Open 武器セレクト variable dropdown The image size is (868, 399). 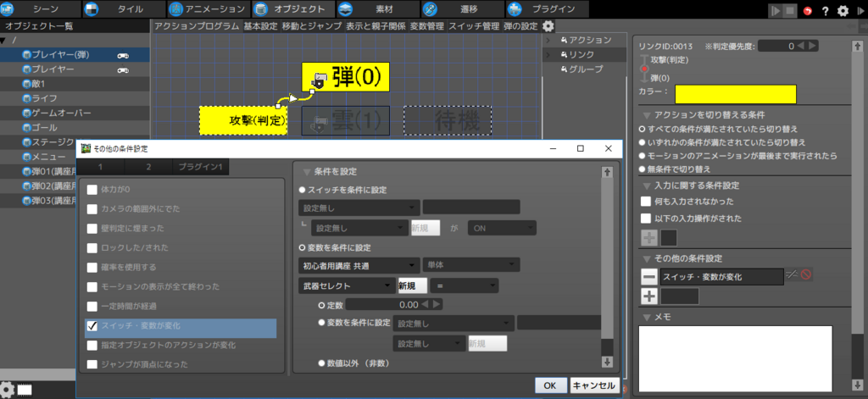point(346,285)
